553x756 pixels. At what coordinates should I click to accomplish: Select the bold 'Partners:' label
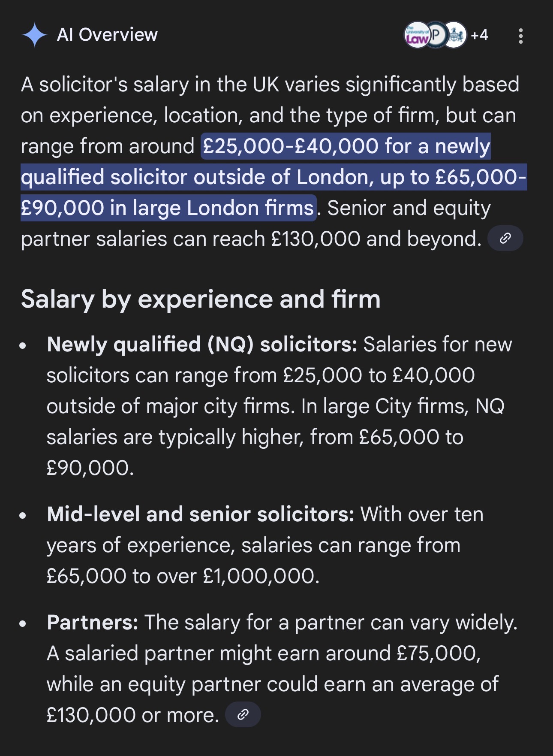[x=93, y=623]
